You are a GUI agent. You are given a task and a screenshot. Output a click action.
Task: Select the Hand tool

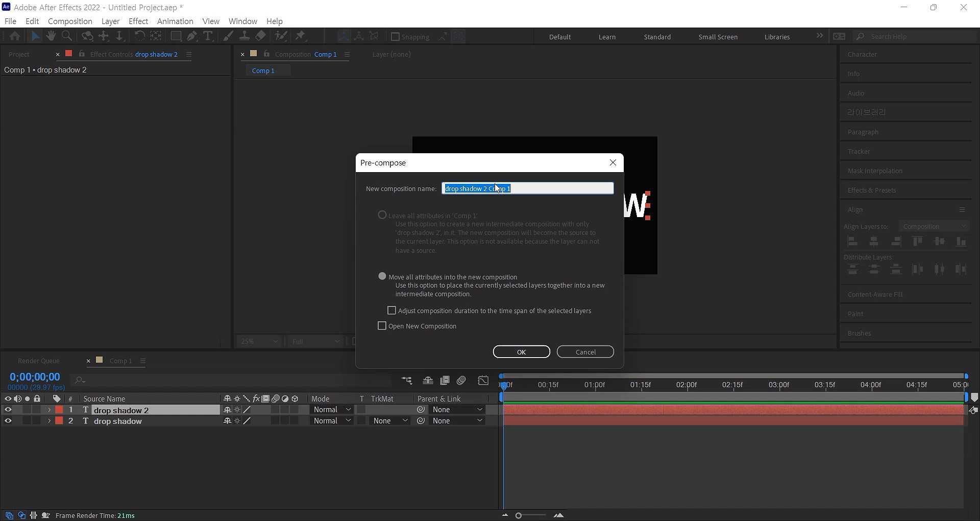coord(51,36)
